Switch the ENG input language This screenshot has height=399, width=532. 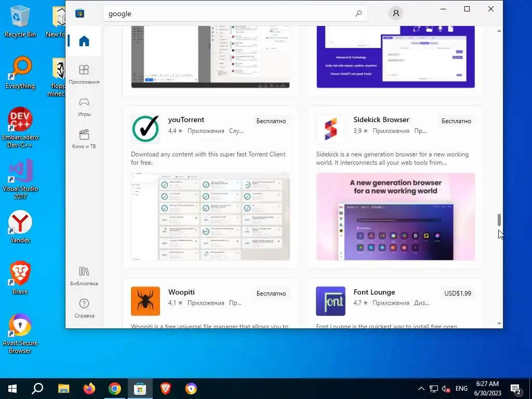461,389
